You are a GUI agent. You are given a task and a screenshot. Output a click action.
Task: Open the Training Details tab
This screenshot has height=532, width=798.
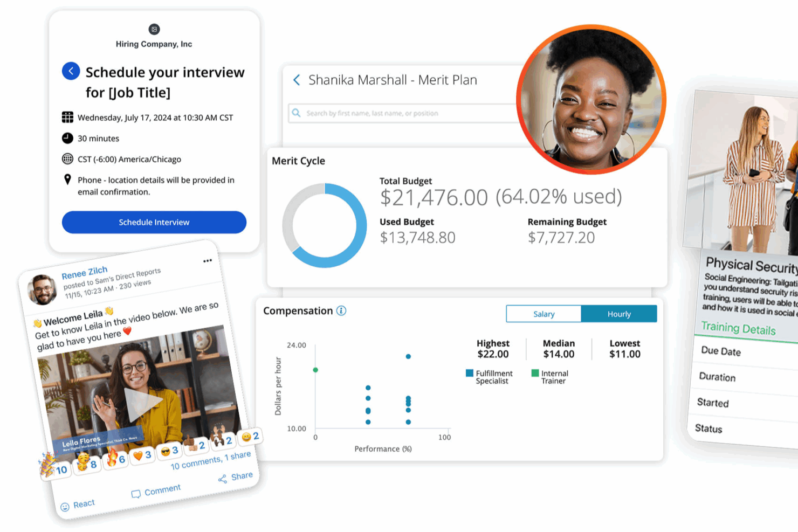coord(738,328)
